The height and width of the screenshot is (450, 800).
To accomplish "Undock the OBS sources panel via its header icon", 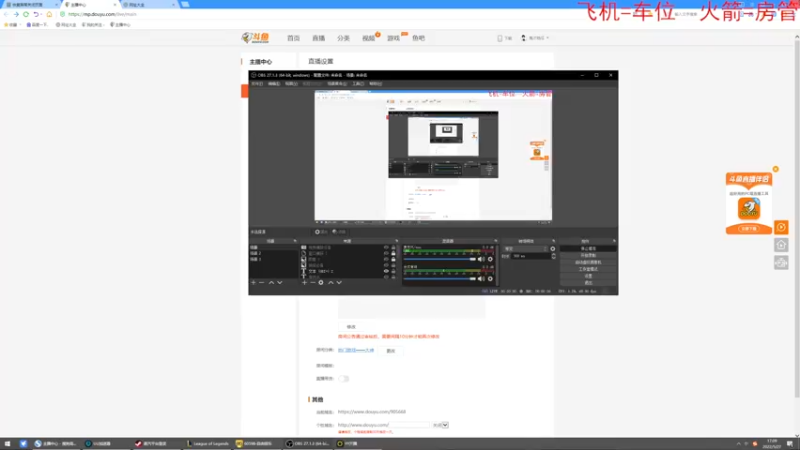I will pos(396,241).
